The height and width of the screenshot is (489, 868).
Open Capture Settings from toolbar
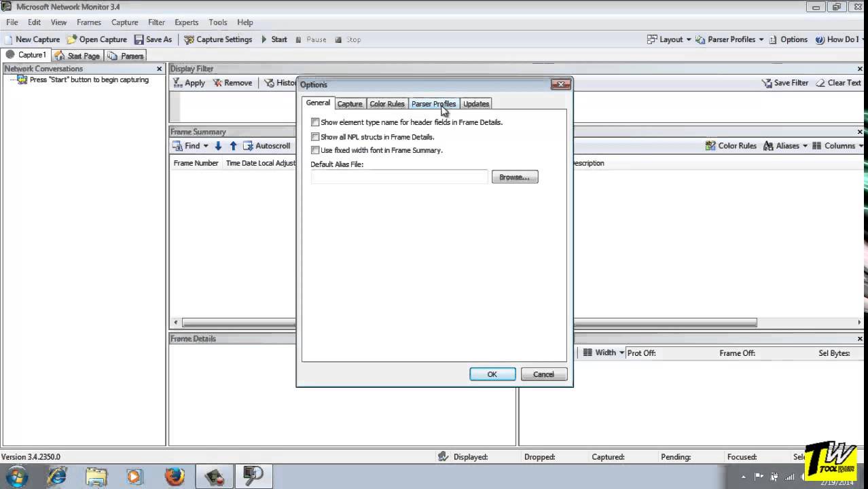(218, 39)
